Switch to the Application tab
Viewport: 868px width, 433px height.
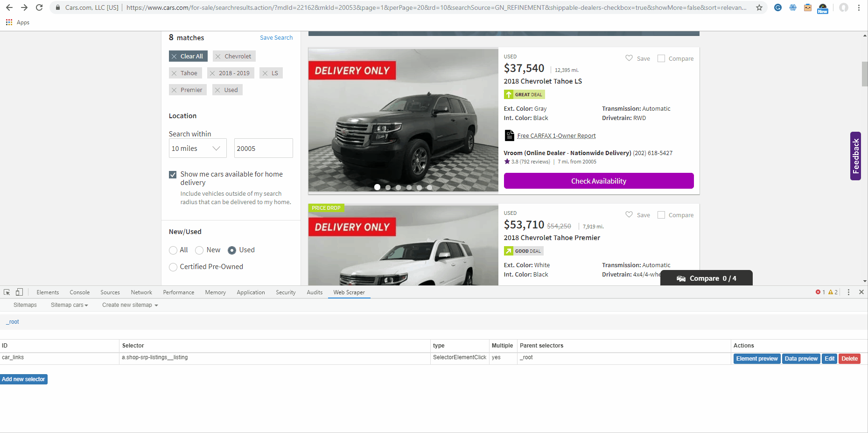251,292
